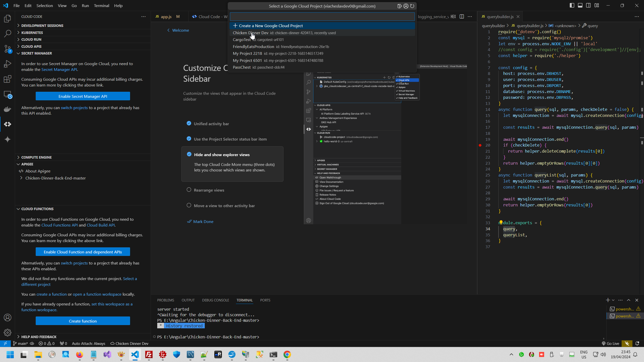Image resolution: width=644 pixels, height=362 pixels.
Task: Open the Docker activity bar icon
Action: 8,109
